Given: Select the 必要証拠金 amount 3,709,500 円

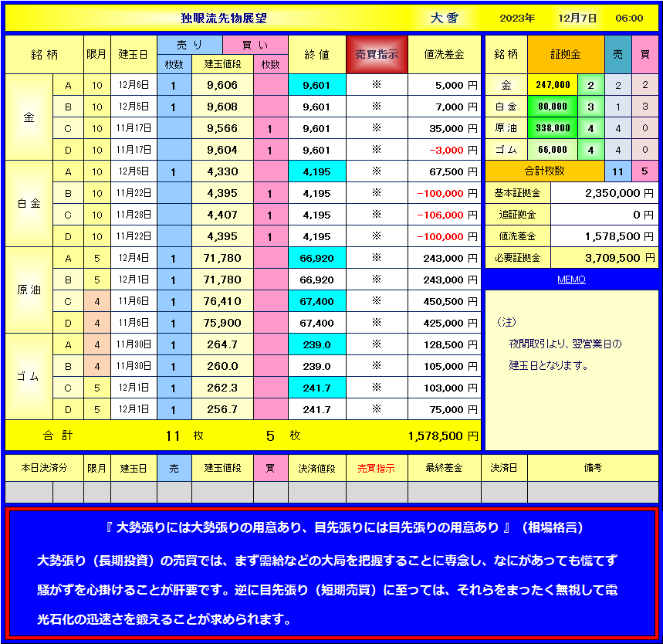Looking at the screenshot, I should tap(604, 258).
